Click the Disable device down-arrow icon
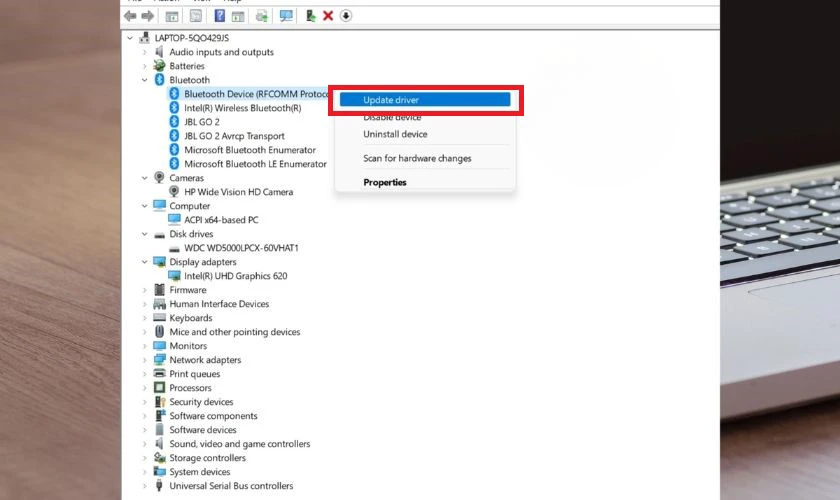 pyautogui.click(x=346, y=16)
